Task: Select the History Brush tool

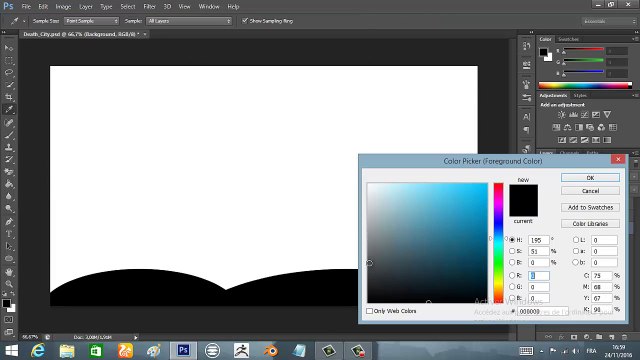Action: coord(9,159)
